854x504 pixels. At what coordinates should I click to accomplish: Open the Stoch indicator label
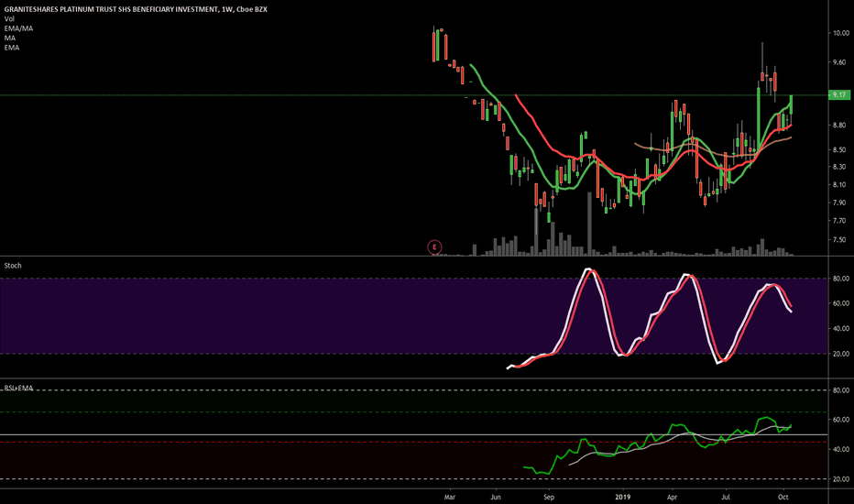pos(13,266)
